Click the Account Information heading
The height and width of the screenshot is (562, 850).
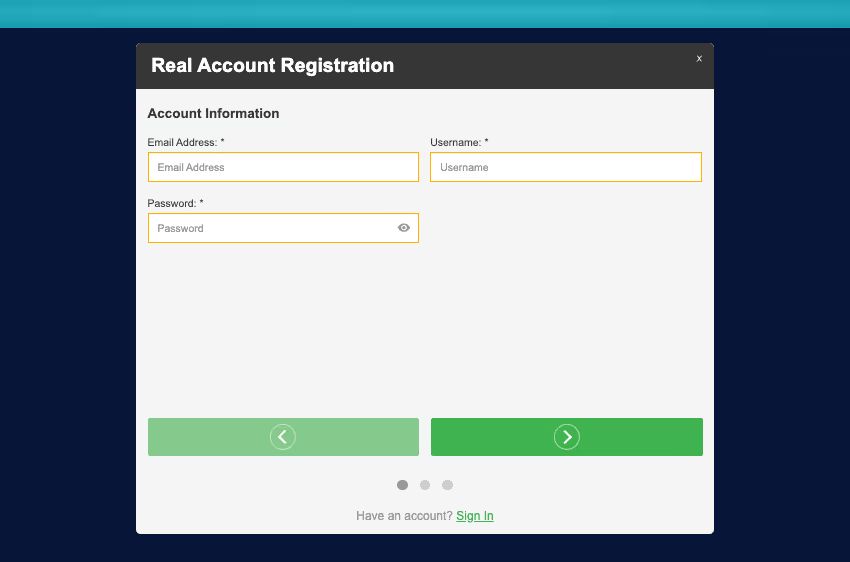214,113
